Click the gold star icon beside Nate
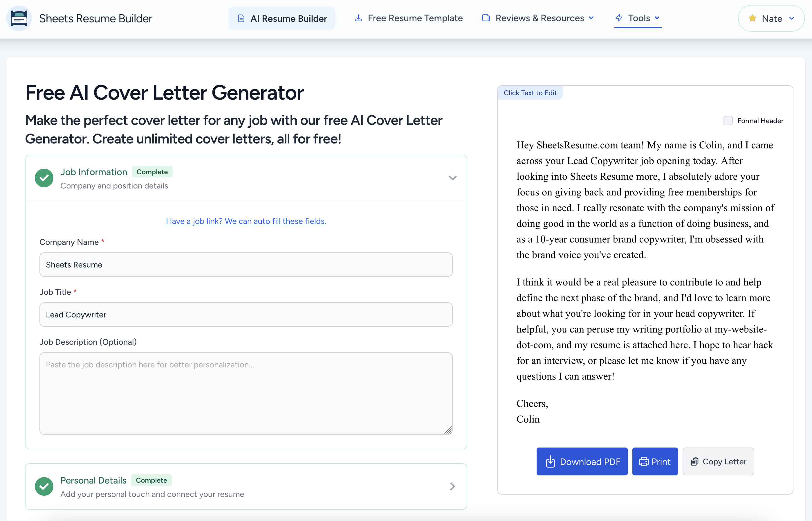The height and width of the screenshot is (521, 812). 752,18
